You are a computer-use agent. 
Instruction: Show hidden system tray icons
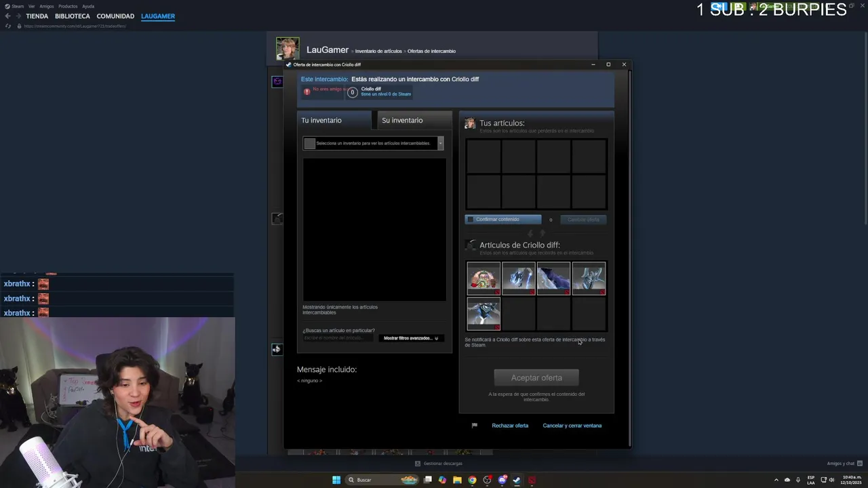click(776, 480)
